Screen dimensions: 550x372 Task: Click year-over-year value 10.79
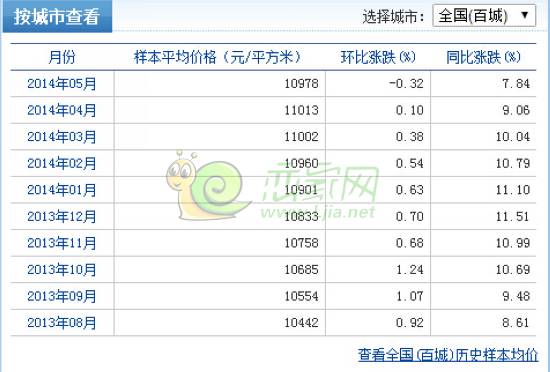512,163
